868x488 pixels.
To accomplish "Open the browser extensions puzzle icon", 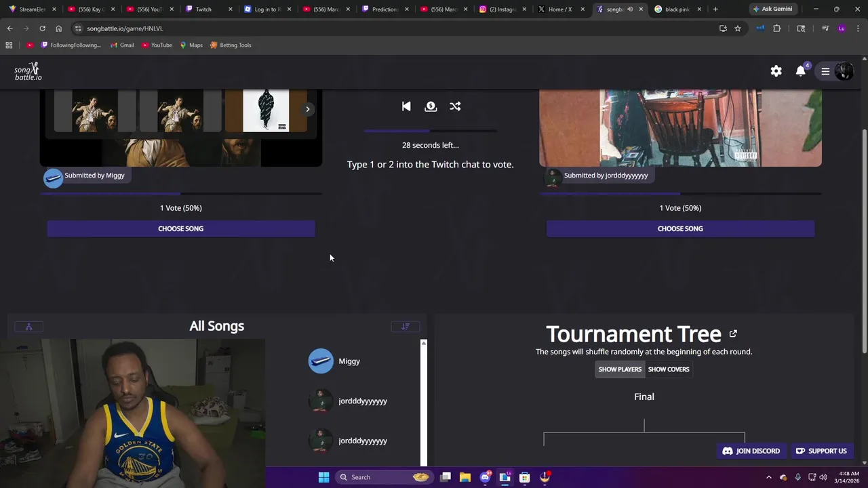I will click(776, 28).
